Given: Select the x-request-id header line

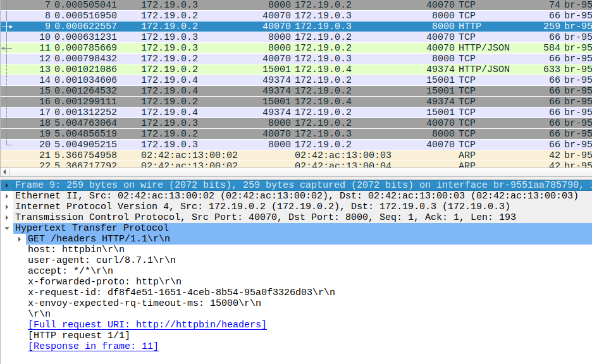Looking at the screenshot, I should (x=182, y=293).
